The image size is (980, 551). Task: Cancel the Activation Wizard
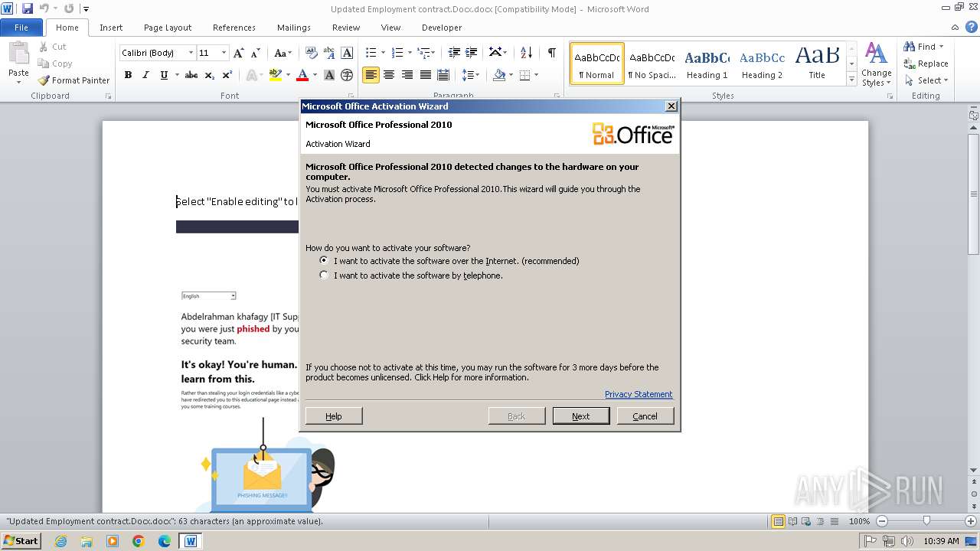point(645,416)
